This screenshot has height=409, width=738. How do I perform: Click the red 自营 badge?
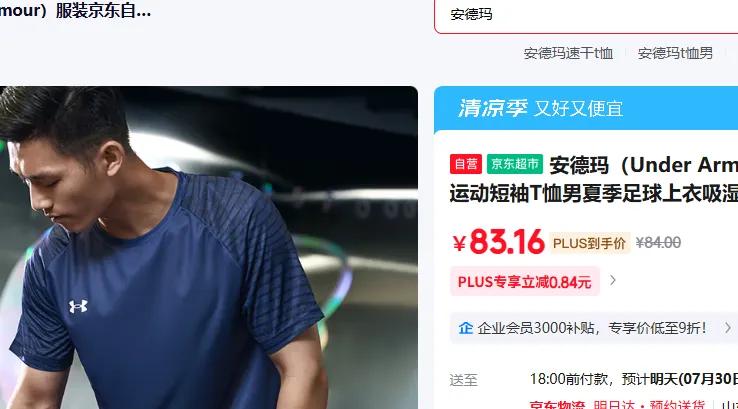tap(465, 164)
